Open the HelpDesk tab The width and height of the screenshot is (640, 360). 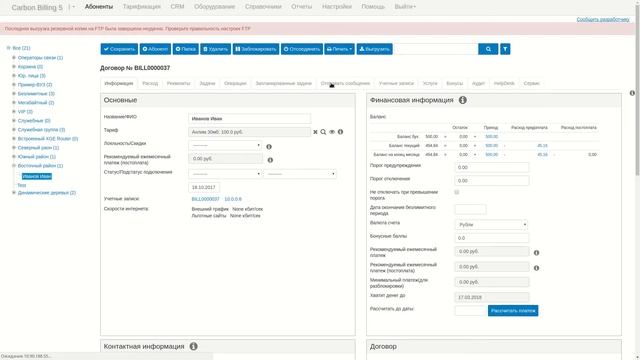coord(504,83)
